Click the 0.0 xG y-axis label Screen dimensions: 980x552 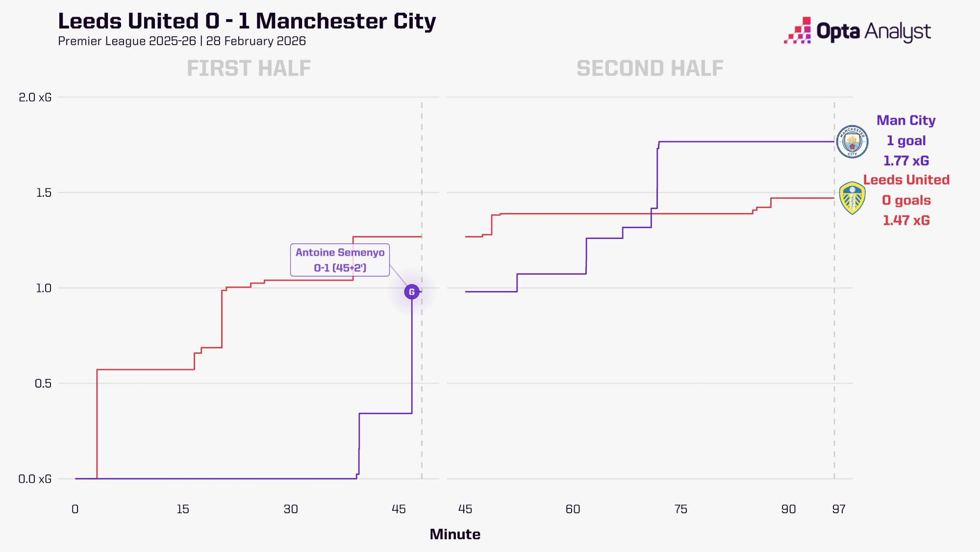pyautogui.click(x=35, y=479)
